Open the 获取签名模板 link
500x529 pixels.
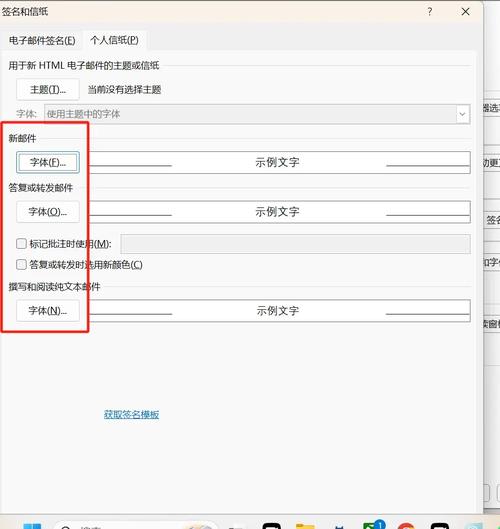[131, 414]
